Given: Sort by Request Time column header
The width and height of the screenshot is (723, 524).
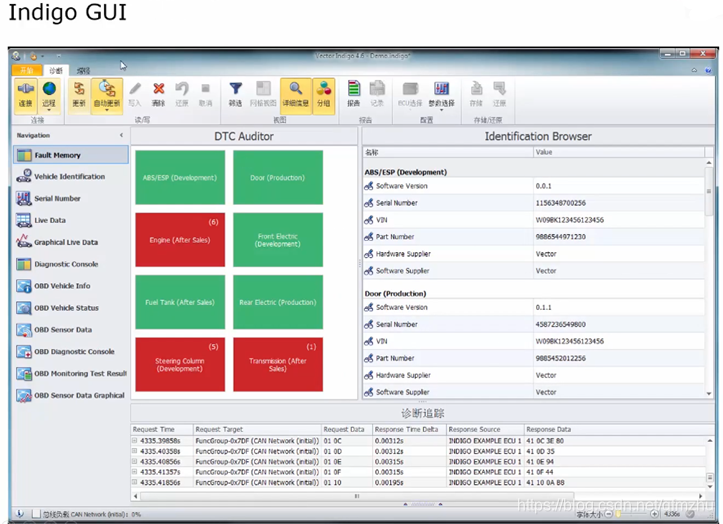Looking at the screenshot, I should click(162, 429).
